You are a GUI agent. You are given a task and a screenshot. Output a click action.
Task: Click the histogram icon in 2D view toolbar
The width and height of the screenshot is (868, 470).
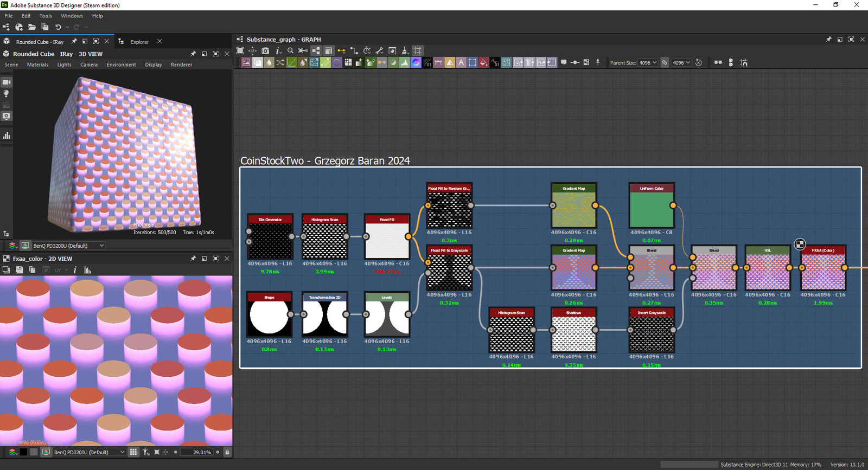point(87,270)
